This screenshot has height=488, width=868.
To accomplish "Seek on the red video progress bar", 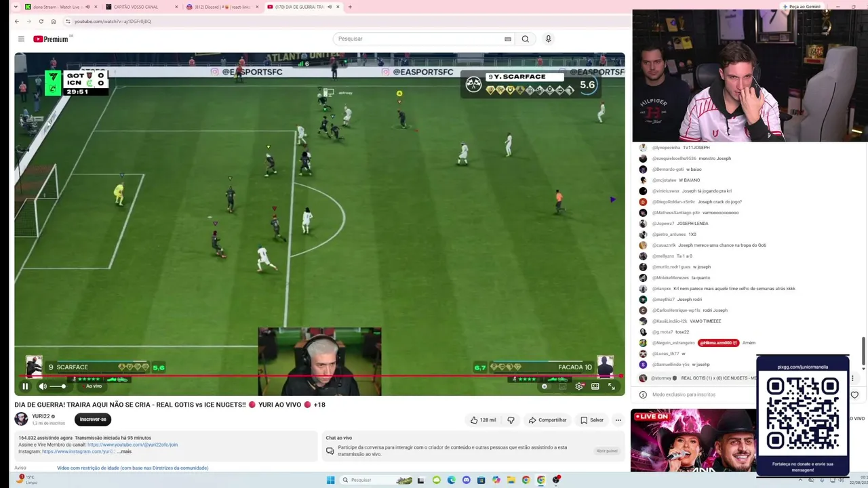I will tap(319, 375).
